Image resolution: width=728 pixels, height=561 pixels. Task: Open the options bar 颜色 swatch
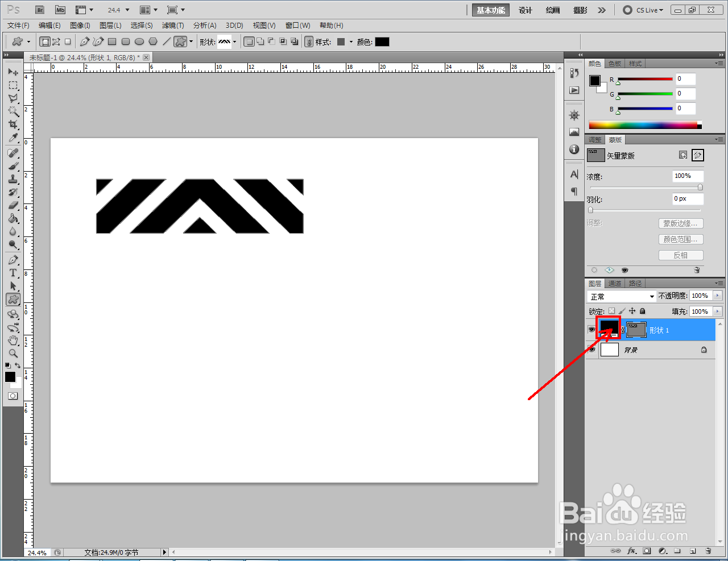pyautogui.click(x=382, y=41)
